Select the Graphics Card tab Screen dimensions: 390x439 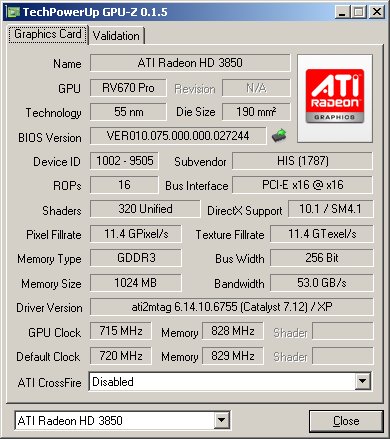pos(48,35)
